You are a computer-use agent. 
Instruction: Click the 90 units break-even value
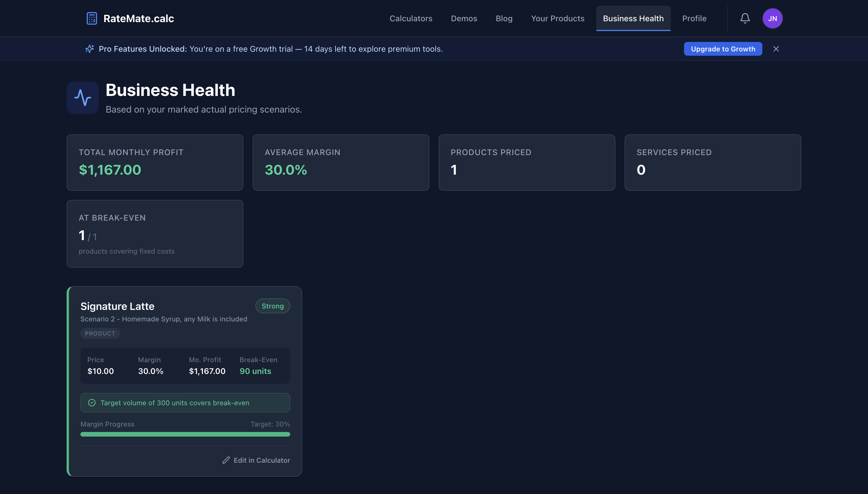coord(255,371)
